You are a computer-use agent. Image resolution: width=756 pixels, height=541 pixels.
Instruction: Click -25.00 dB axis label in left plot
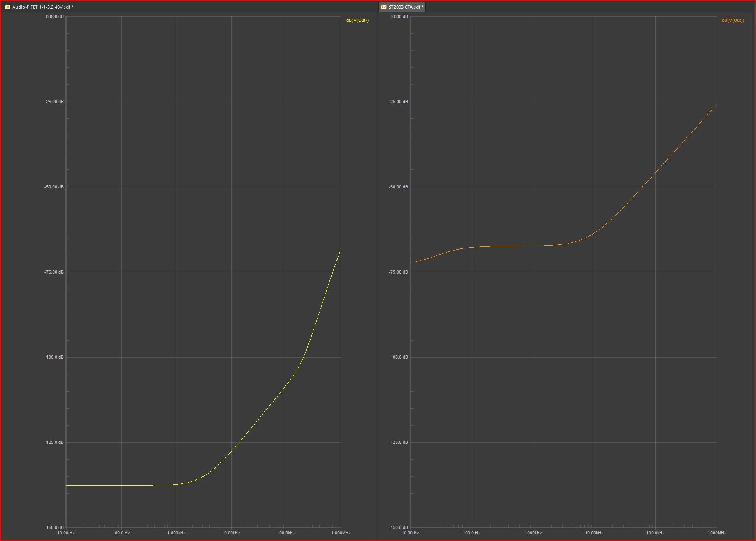pos(54,102)
